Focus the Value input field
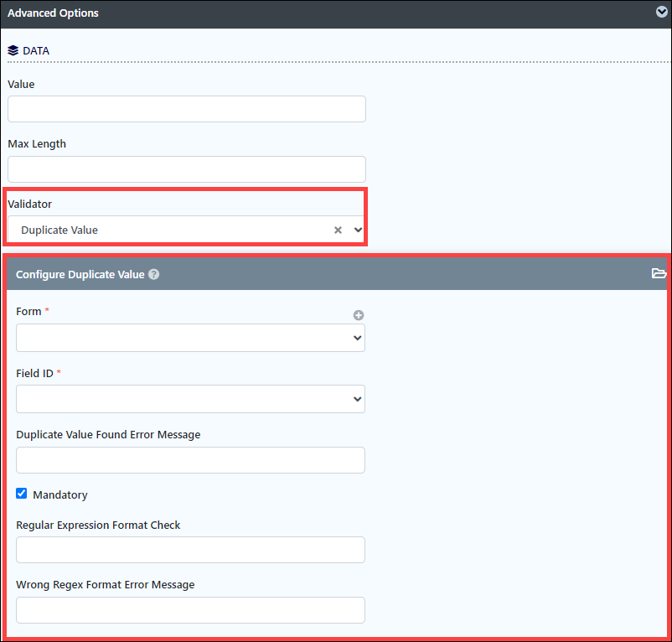This screenshot has width=672, height=642. 186,109
